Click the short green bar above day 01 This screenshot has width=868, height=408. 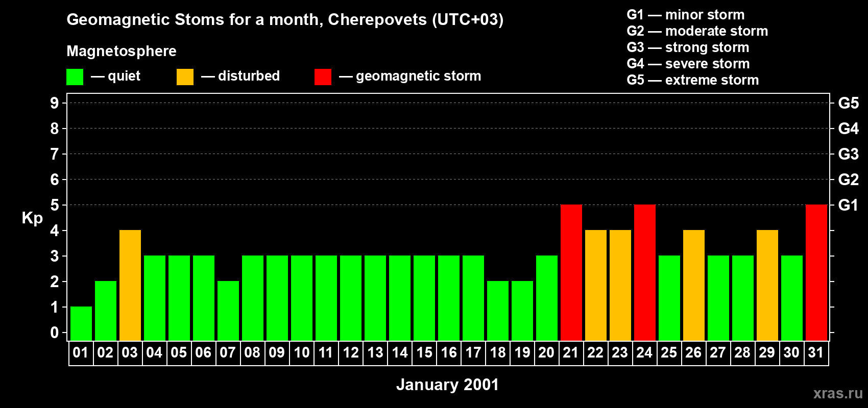pyautogui.click(x=81, y=323)
